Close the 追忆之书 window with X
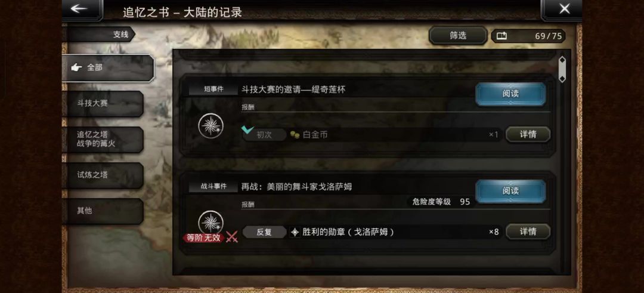 [564, 8]
